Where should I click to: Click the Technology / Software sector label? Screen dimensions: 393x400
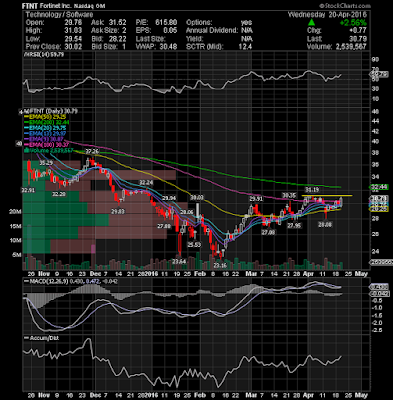pyautogui.click(x=59, y=15)
